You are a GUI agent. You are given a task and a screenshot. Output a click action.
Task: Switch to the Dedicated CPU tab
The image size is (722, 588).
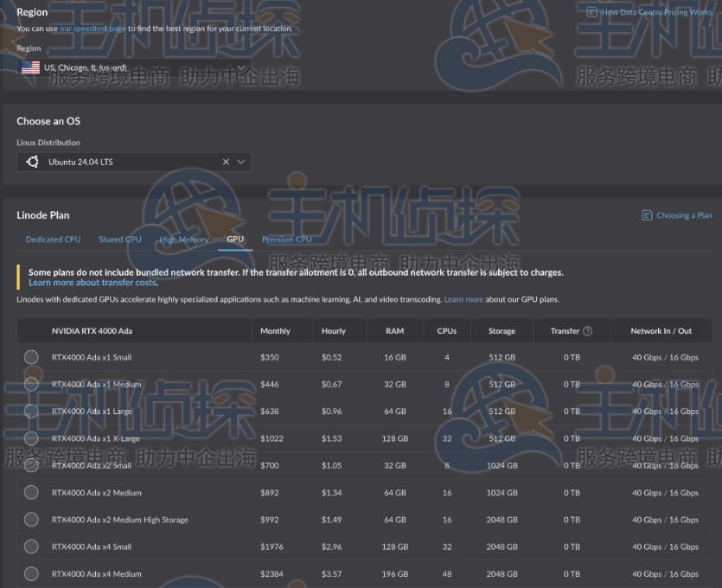click(53, 240)
